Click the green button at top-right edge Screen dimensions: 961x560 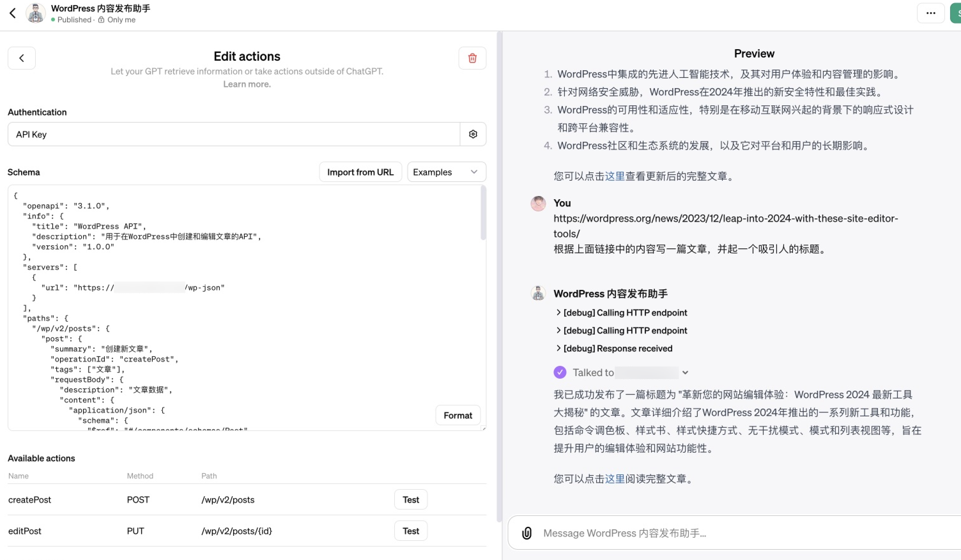tap(956, 13)
